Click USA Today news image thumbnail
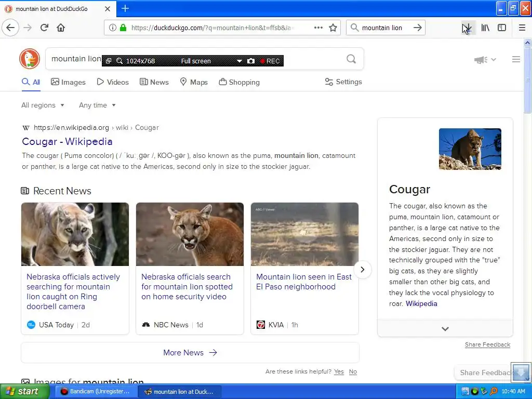The image size is (532, 399). [x=75, y=234]
